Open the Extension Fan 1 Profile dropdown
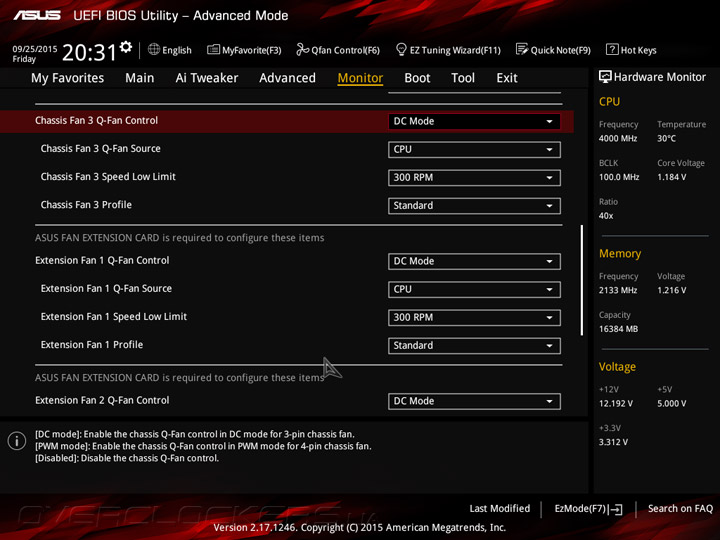720x540 pixels. coord(474,346)
